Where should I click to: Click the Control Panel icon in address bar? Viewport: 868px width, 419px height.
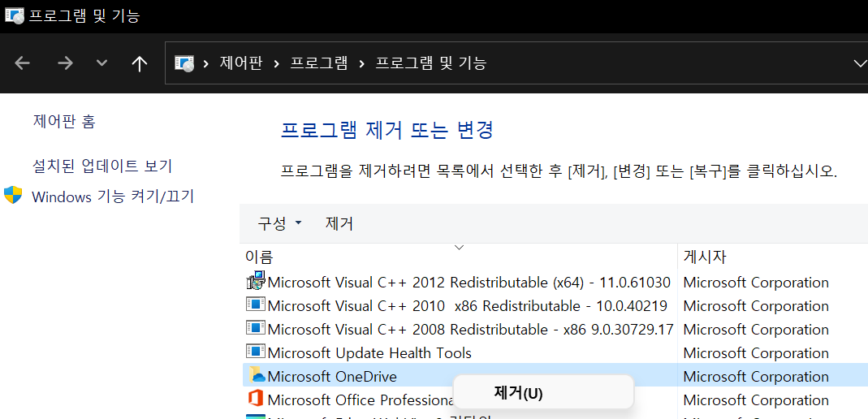tap(184, 63)
